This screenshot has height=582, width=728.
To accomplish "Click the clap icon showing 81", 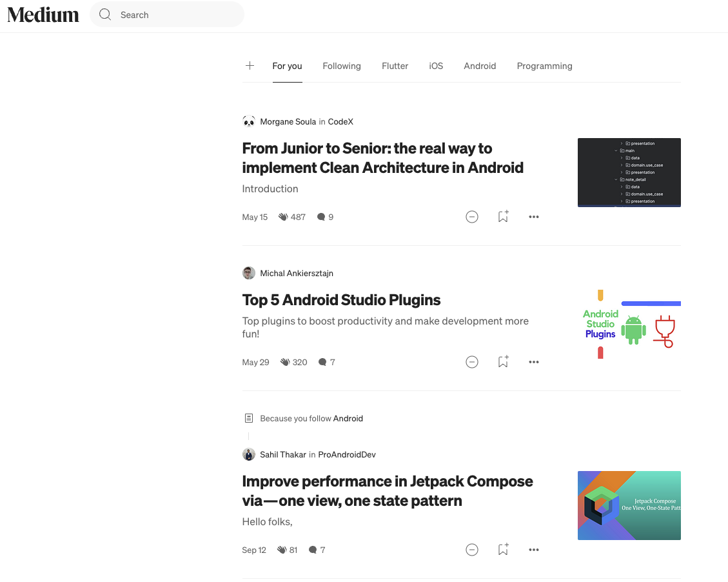I will [281, 550].
